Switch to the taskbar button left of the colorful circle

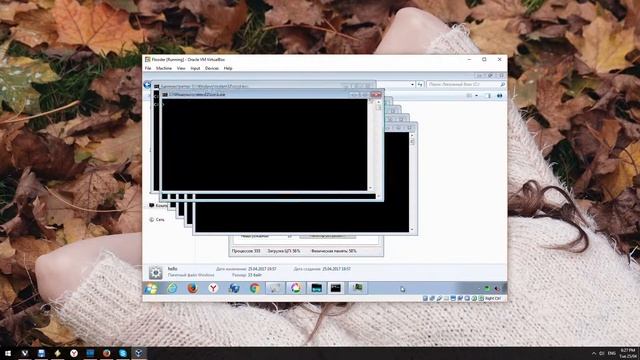[x=275, y=288]
